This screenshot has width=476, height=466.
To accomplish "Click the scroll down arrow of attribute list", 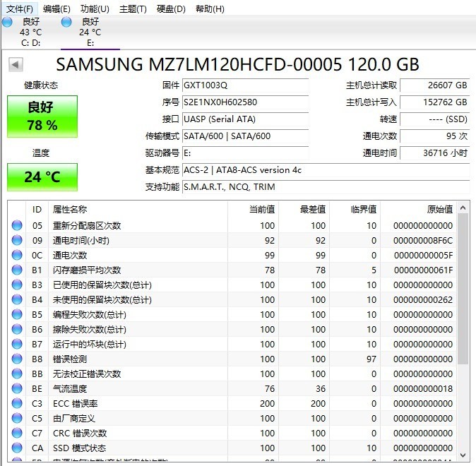I will (463, 455).
